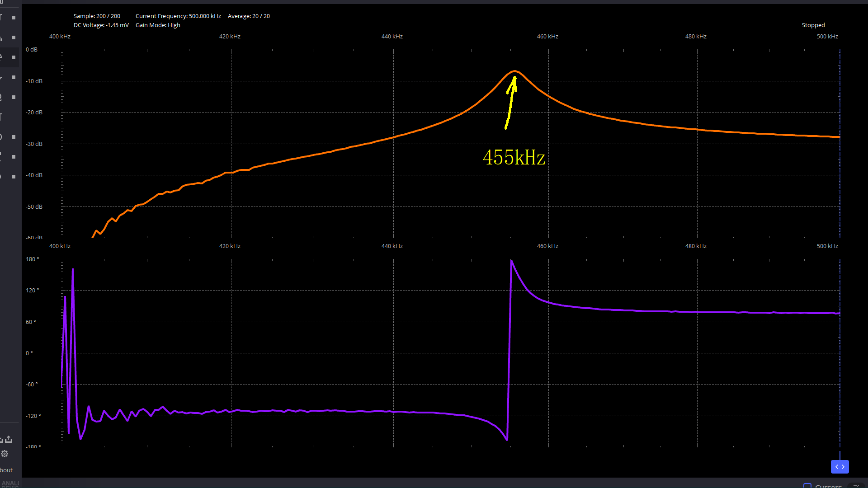Click the Analog Devices logo
This screenshot has width=868, height=488.
(10, 483)
